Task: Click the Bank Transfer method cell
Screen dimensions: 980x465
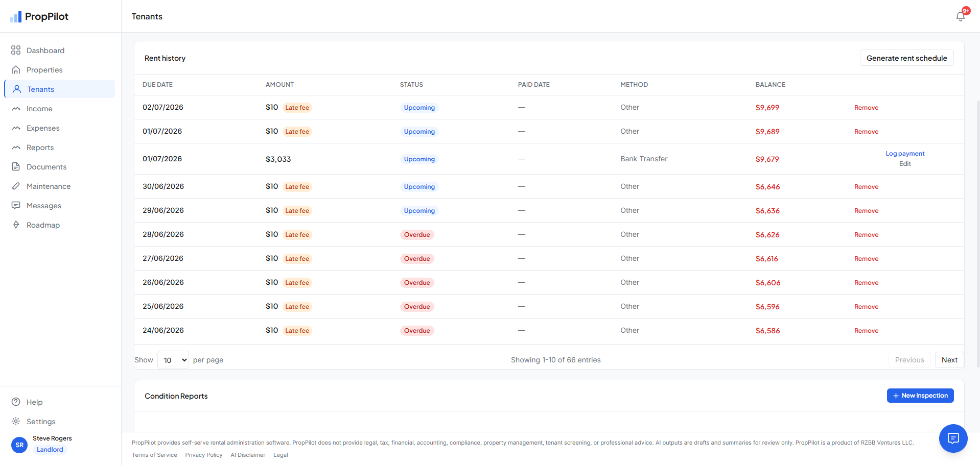Action: tap(644, 159)
